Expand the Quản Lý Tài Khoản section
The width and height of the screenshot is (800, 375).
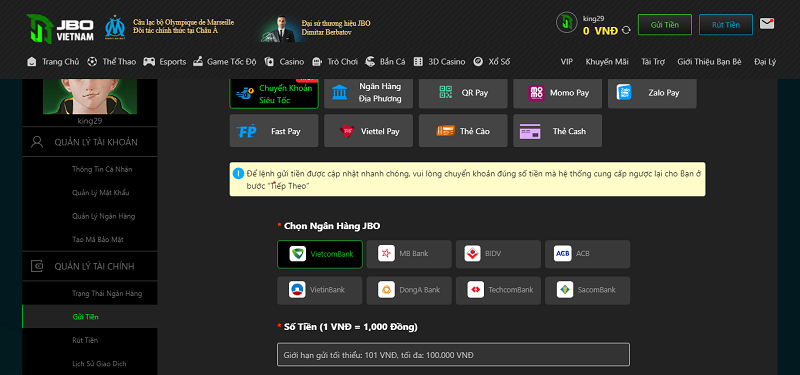tap(90, 142)
